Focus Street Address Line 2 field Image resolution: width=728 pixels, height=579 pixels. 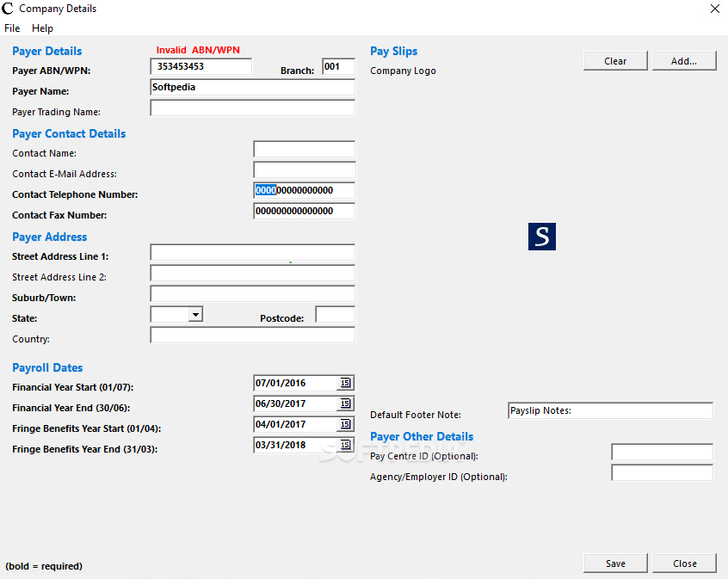pyautogui.click(x=253, y=273)
